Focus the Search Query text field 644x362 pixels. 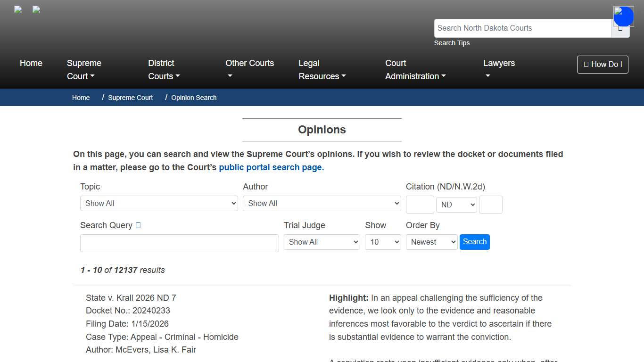tap(179, 243)
